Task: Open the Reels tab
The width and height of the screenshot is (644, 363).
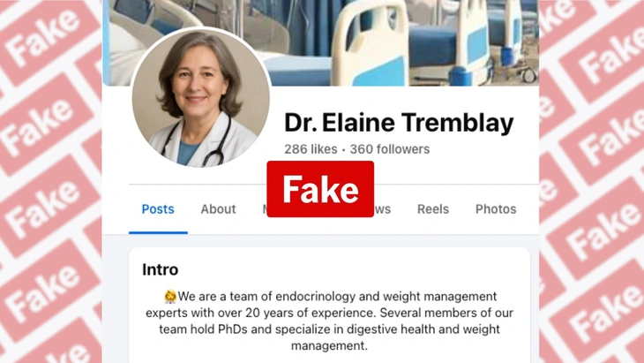Action: click(x=433, y=209)
